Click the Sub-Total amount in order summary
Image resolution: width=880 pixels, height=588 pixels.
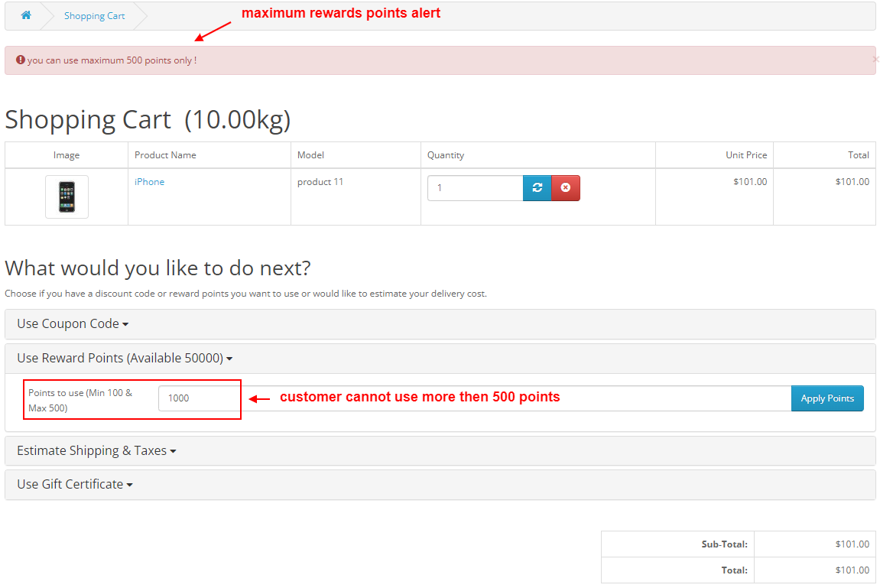tap(852, 544)
